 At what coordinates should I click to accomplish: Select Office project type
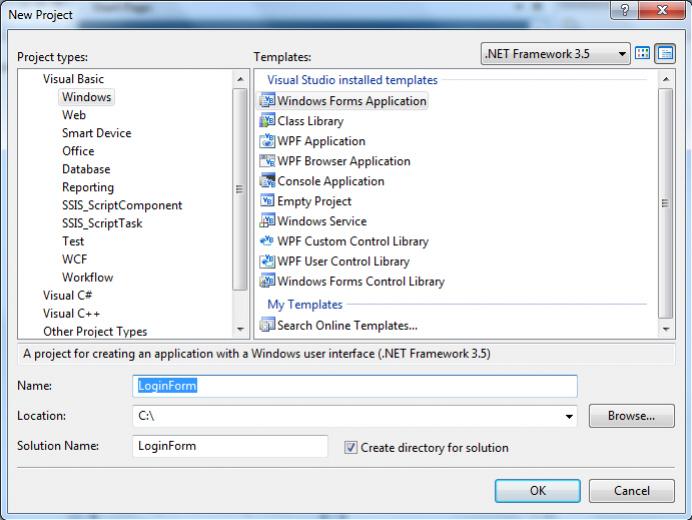point(78,151)
